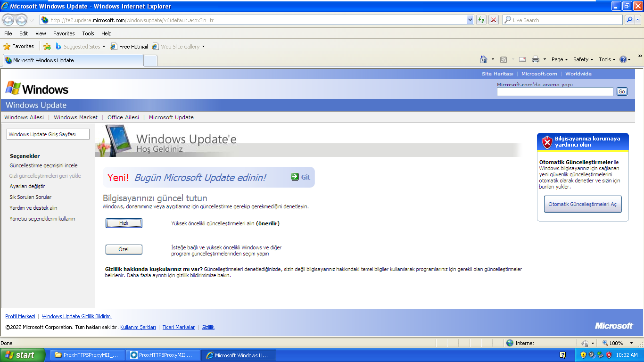Open Güncelleştirme geçmişini incele link

click(43, 165)
